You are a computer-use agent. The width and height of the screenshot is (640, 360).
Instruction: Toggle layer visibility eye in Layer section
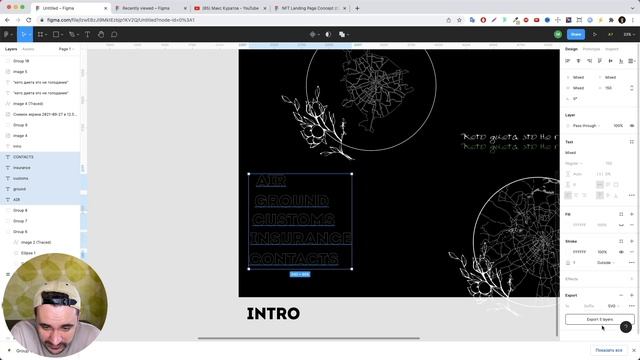pos(632,126)
